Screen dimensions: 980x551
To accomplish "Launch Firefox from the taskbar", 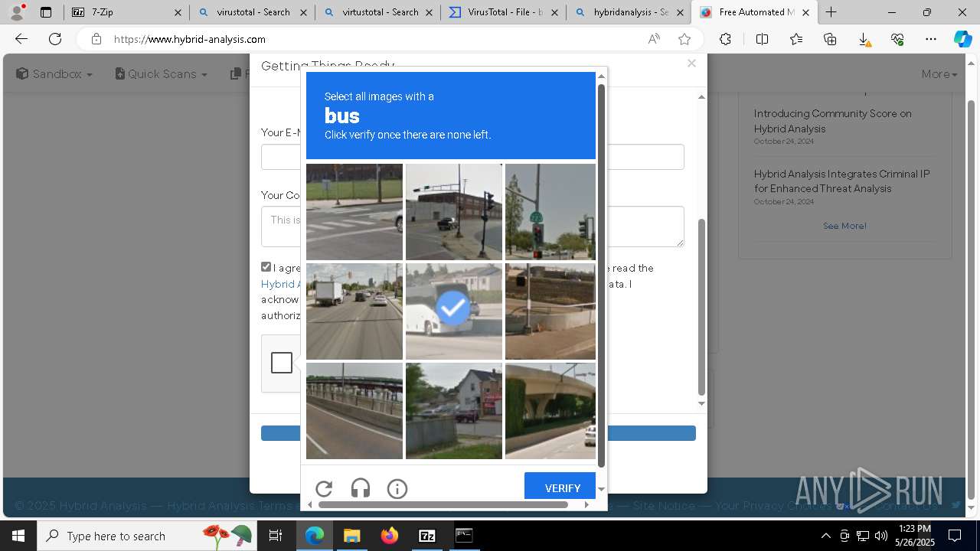I will (389, 536).
